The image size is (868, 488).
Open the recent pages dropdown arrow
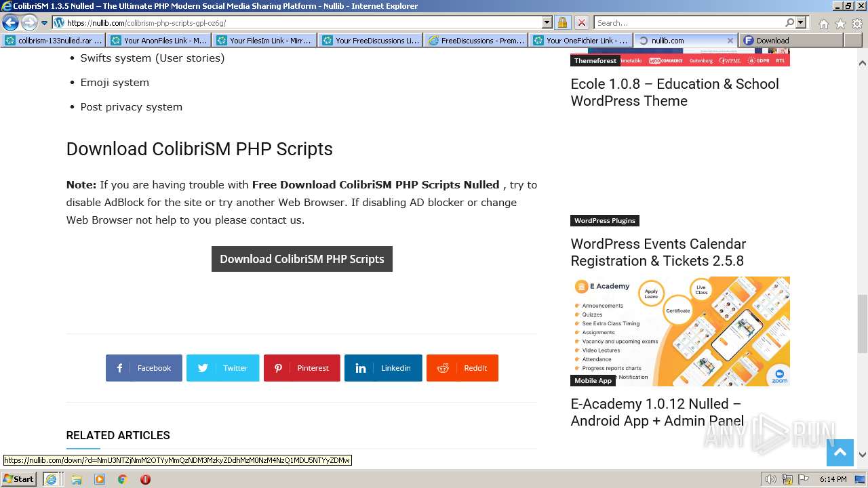coord(45,23)
